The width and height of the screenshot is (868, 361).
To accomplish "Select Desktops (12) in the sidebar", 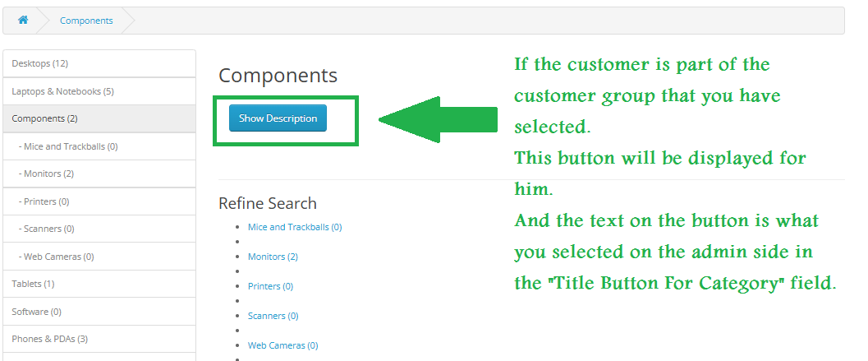I will [39, 63].
